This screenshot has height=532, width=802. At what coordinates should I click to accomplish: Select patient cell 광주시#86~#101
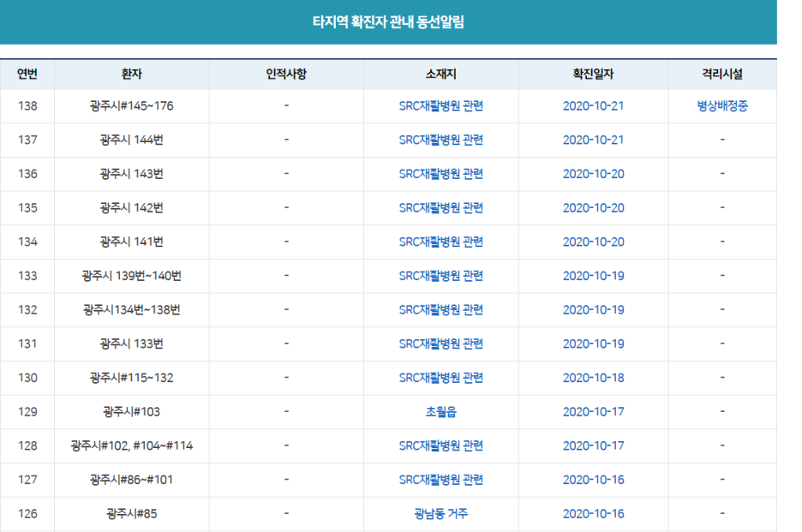[131, 480]
